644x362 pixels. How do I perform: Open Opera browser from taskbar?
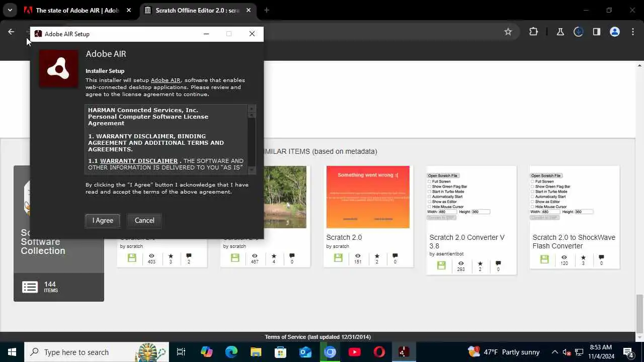click(x=379, y=352)
